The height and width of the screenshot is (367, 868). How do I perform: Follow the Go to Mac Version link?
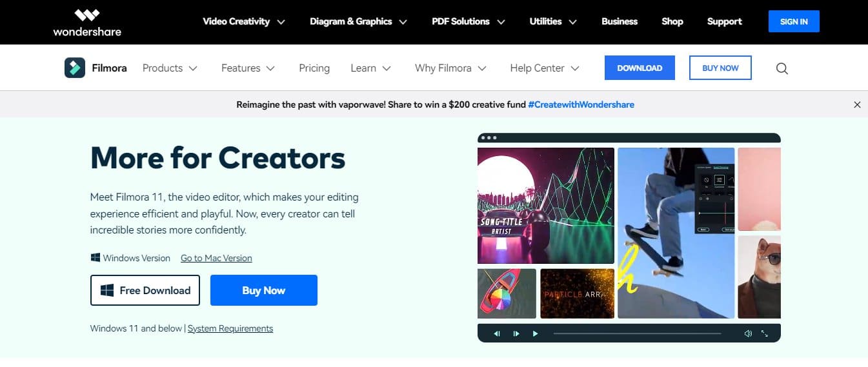pyautogui.click(x=216, y=258)
